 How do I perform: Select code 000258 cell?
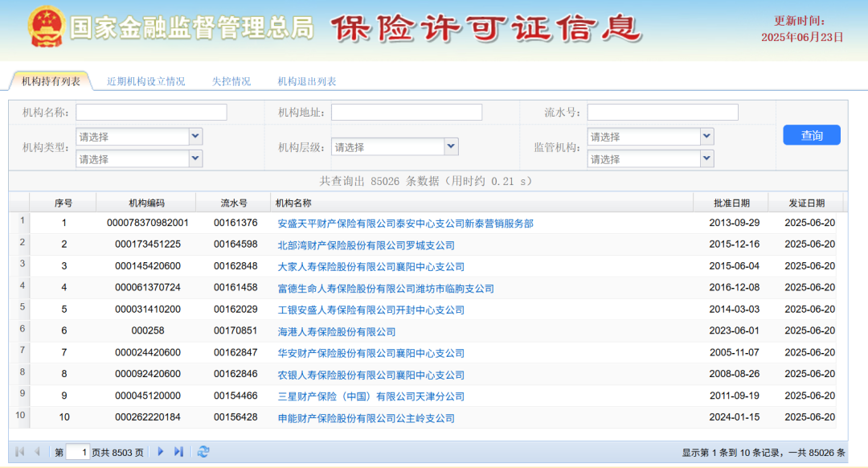point(147,330)
